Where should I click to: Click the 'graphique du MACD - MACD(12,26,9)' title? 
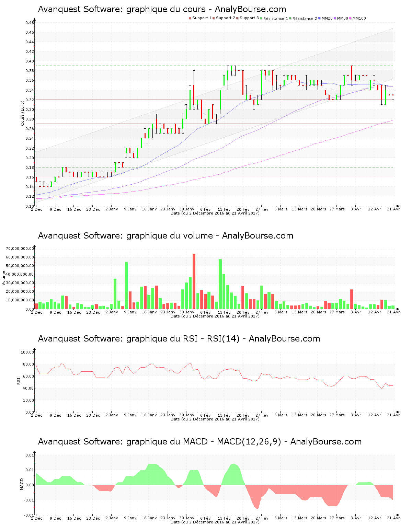(200, 442)
